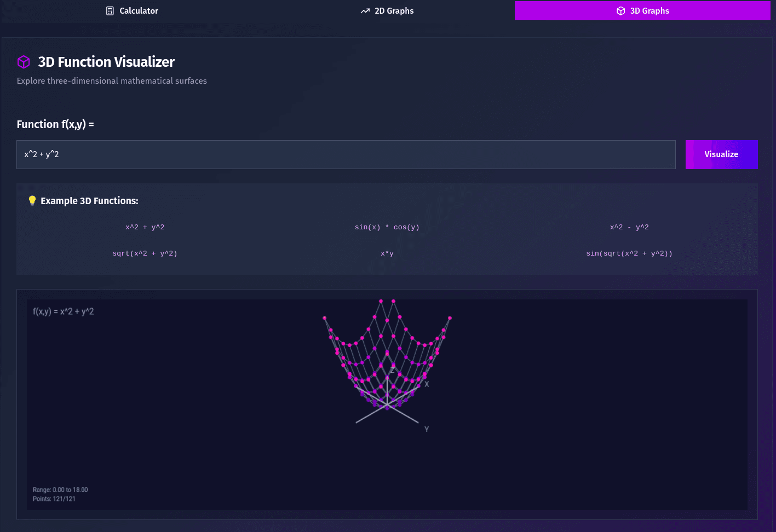Screen dimensions: 776x532
Task: Click the f(x,y) = x^2 + y^2 plot label
Action: (64, 311)
